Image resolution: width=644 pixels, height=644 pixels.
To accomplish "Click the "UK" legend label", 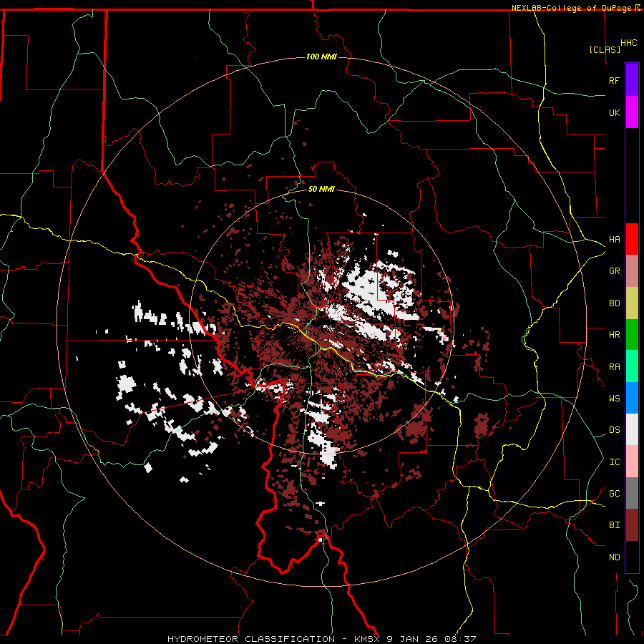I will [x=614, y=112].
